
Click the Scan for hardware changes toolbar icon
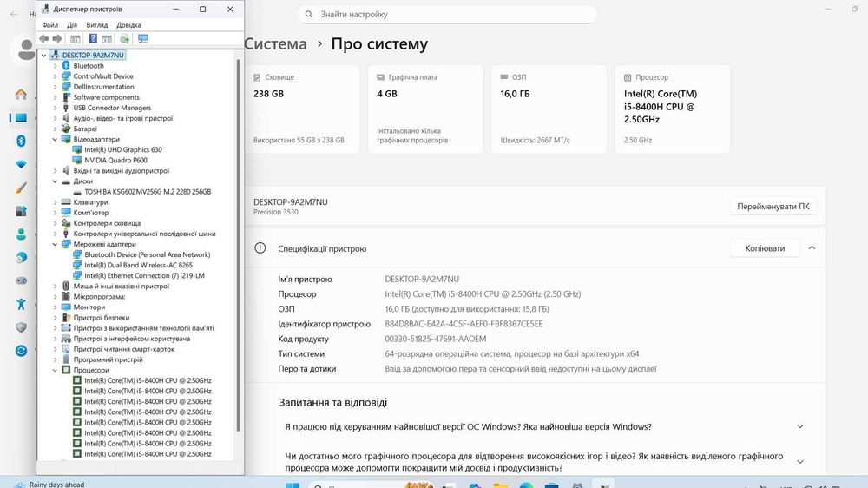point(124,39)
